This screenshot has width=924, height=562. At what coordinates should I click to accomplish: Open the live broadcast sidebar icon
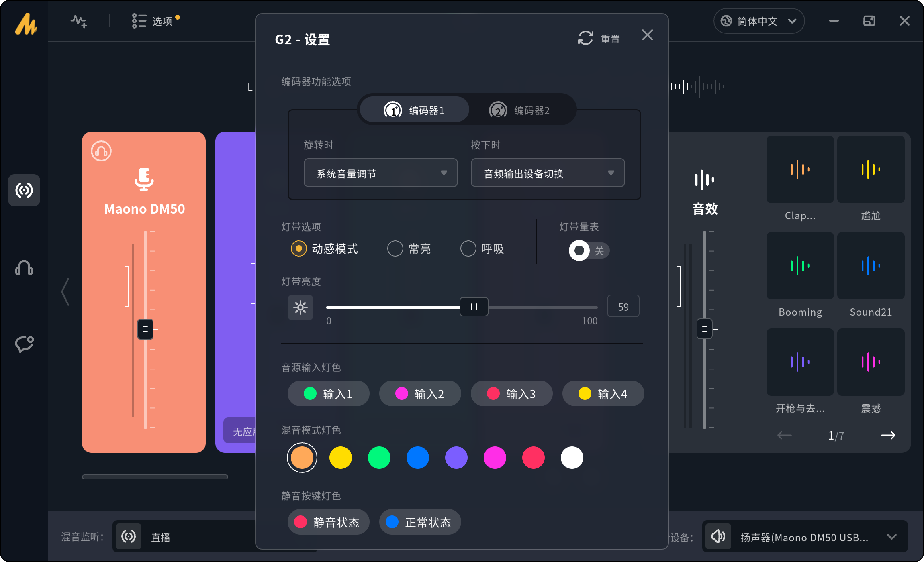click(24, 190)
